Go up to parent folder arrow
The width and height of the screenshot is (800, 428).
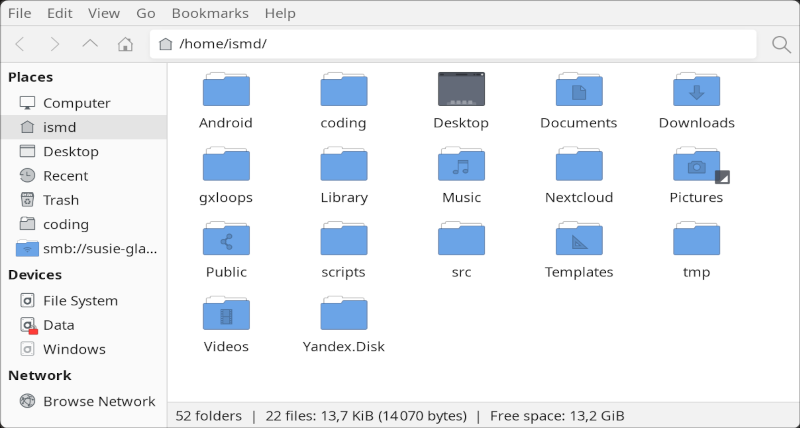click(90, 44)
